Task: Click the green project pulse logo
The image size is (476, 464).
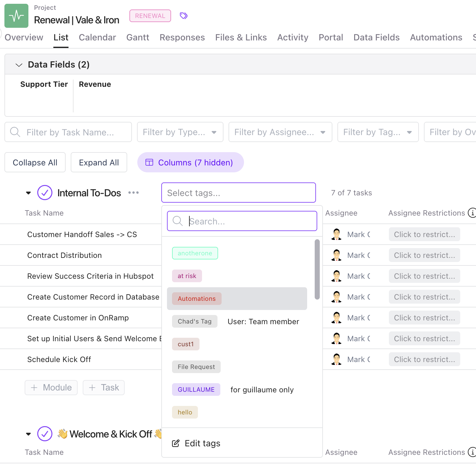Action: tap(16, 16)
